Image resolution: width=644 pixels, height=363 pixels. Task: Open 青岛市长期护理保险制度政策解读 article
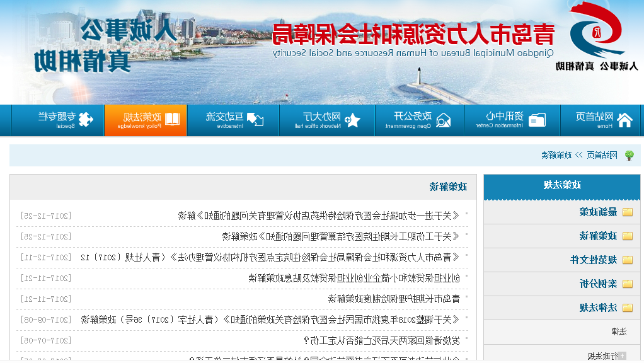[x=393, y=299]
